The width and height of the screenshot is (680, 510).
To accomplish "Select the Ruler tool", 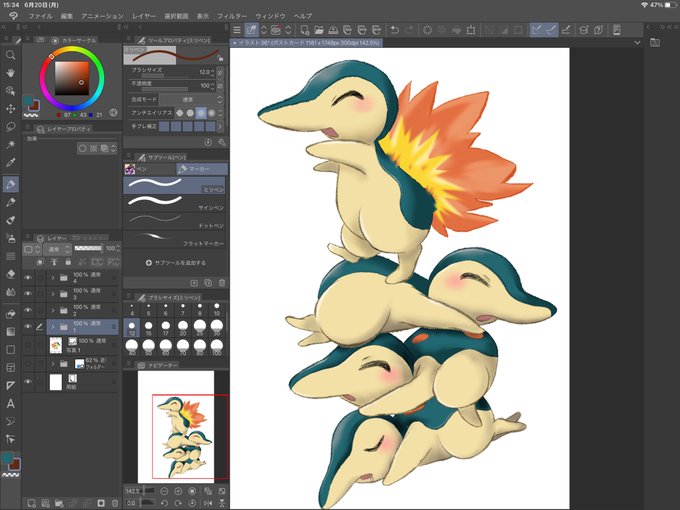I will (10, 385).
